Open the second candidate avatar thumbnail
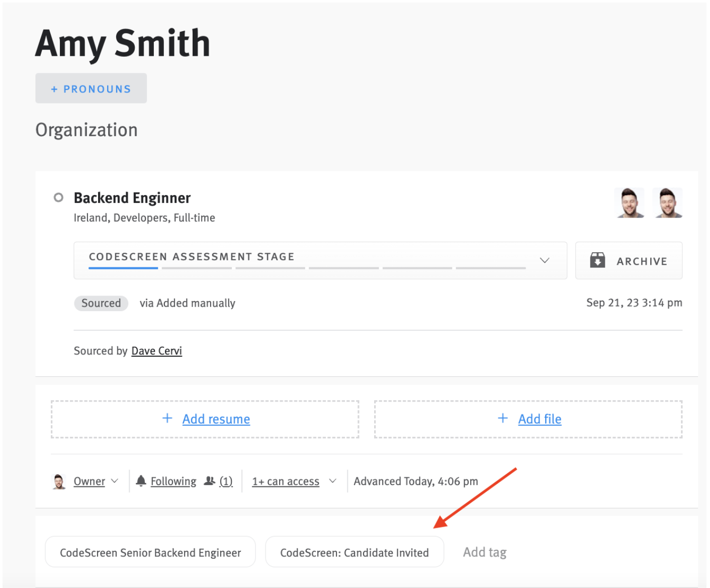Image resolution: width=710 pixels, height=588 pixels. [667, 203]
